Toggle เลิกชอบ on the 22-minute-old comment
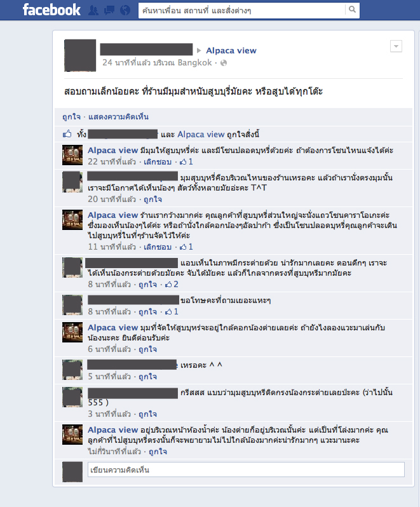420x507 pixels. (x=158, y=161)
